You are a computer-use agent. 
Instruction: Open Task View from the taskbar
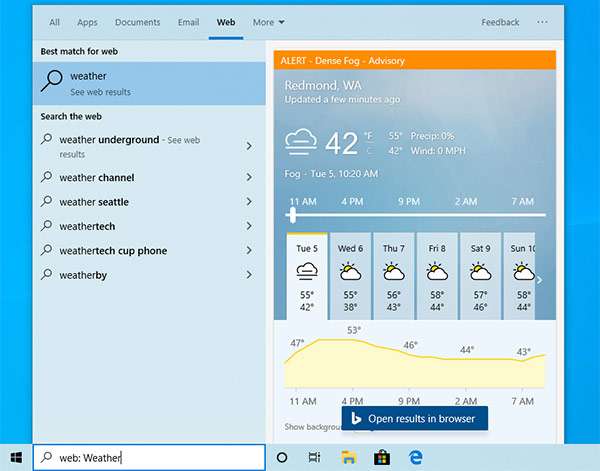(x=314, y=457)
